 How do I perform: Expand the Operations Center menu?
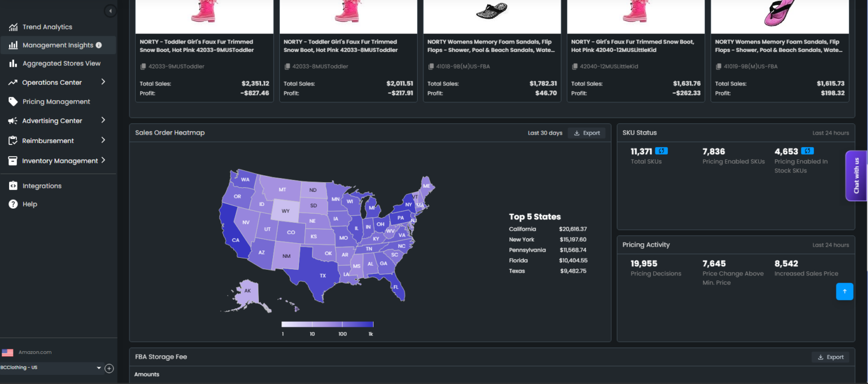(x=105, y=82)
